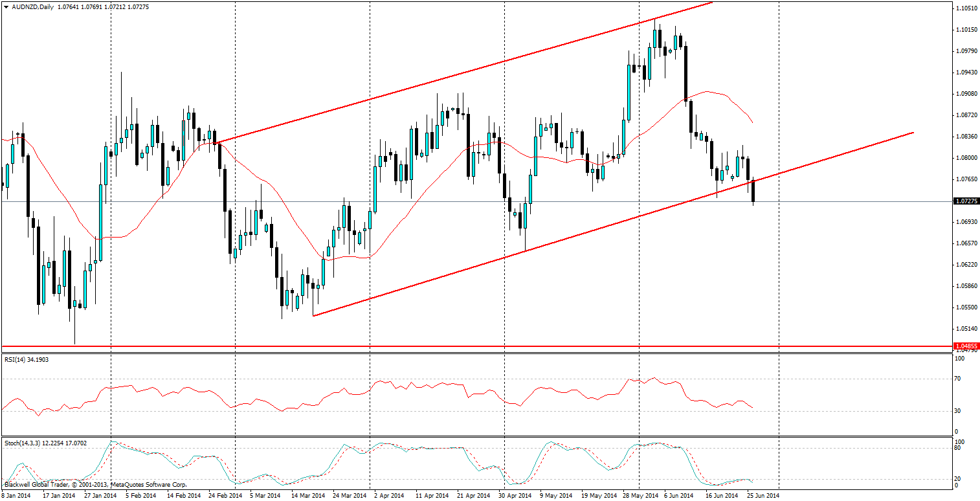Click the 1.05140 price axis label
Viewport: 980px width, 501px height.
(966, 329)
